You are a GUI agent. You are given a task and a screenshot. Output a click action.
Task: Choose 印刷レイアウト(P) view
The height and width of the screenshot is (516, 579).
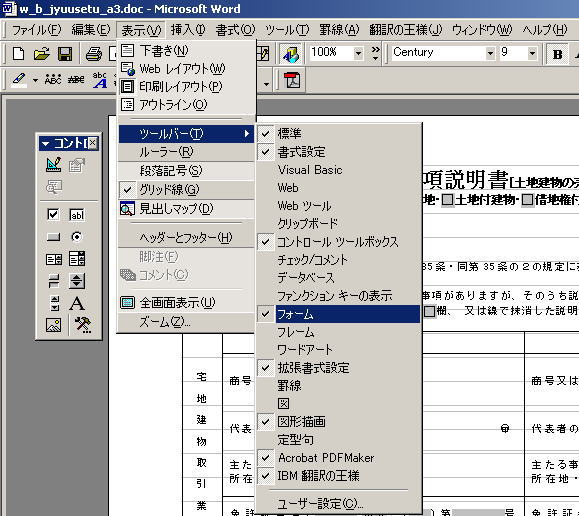tap(186, 86)
